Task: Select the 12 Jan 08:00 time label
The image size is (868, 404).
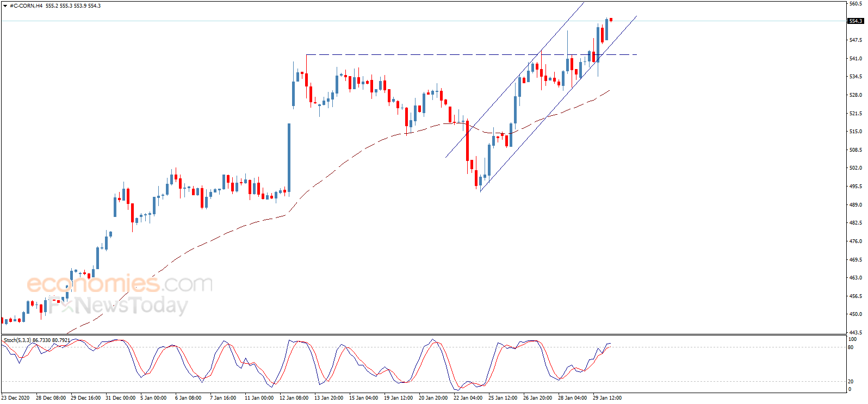Action: 294,398
